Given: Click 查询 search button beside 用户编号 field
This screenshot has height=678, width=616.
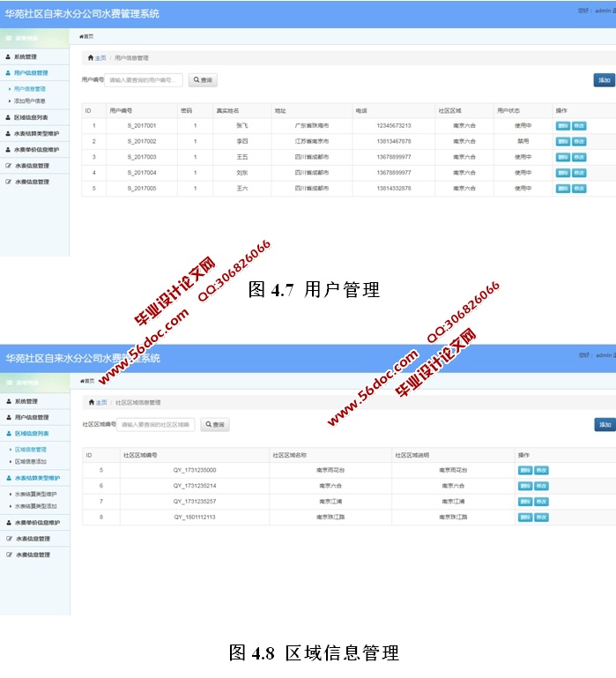Looking at the screenshot, I should (x=203, y=80).
